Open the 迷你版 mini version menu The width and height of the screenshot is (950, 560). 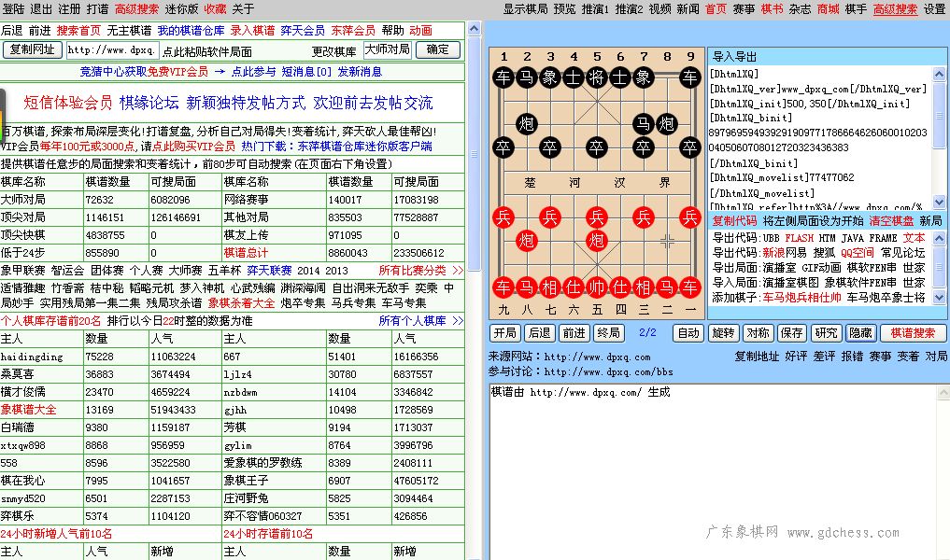pyautogui.click(x=182, y=9)
